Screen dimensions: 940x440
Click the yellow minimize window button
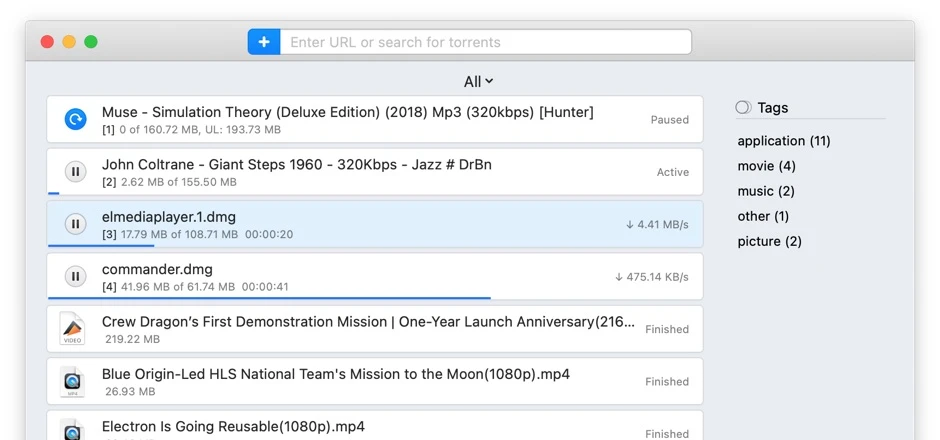69,42
